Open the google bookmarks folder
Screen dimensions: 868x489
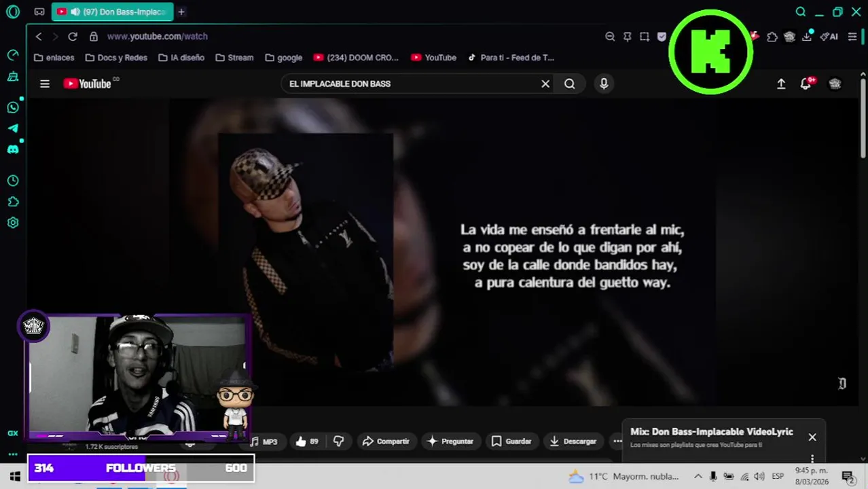[284, 58]
